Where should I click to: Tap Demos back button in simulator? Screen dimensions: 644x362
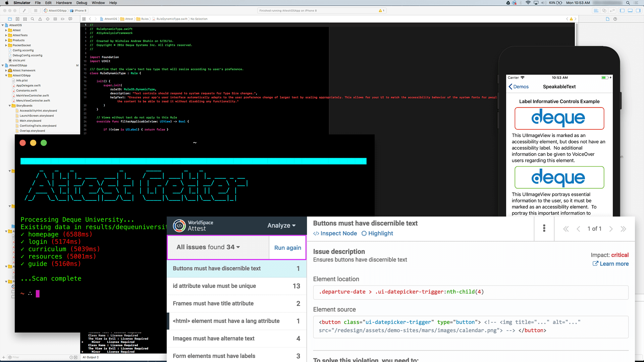tap(519, 87)
